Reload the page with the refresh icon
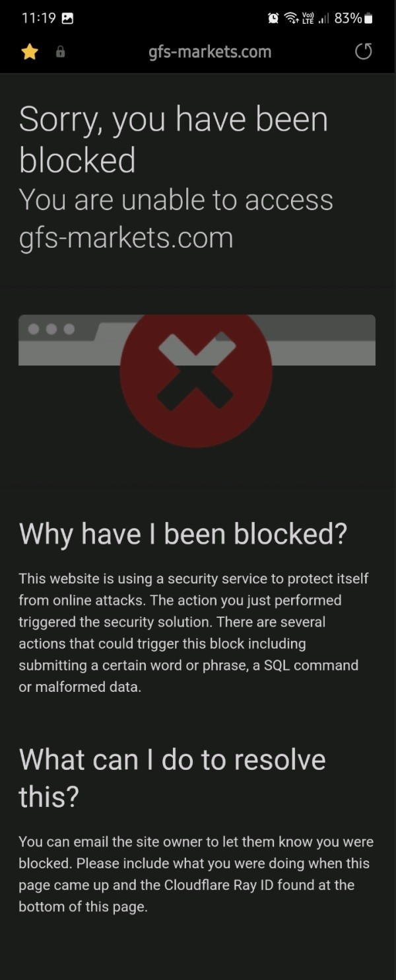This screenshot has width=396, height=980. (x=364, y=52)
